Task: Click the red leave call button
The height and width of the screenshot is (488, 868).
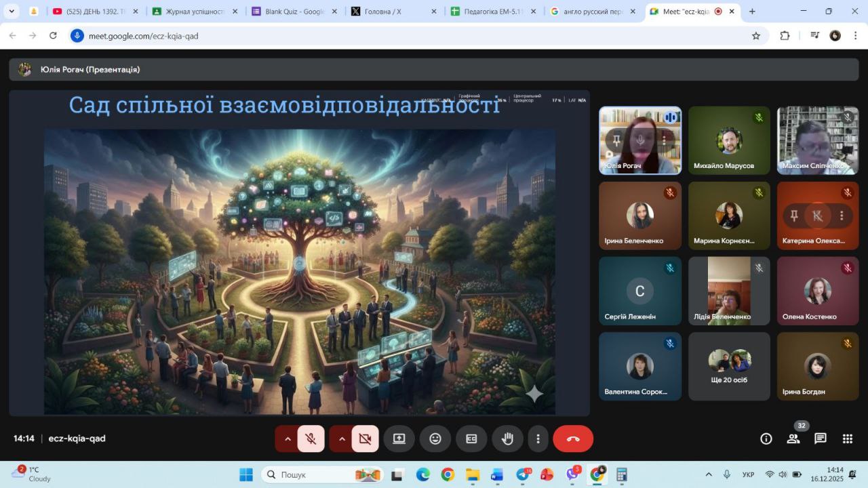Action: [x=573, y=439]
